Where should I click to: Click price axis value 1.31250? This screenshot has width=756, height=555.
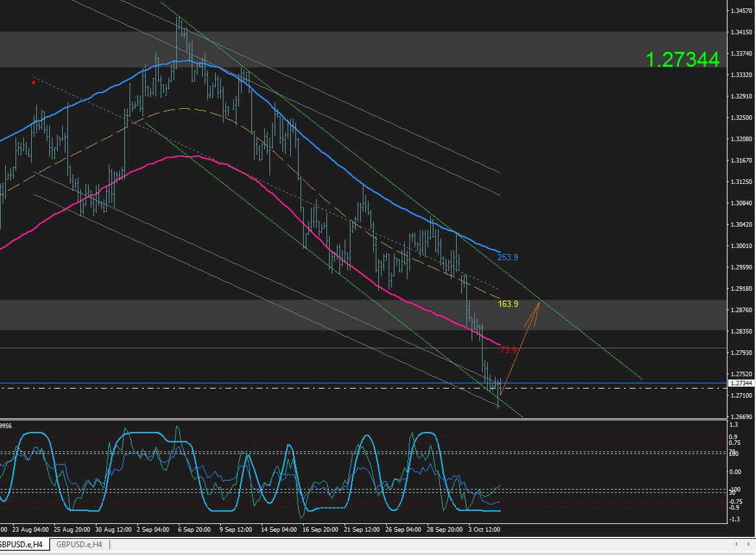[x=742, y=182]
